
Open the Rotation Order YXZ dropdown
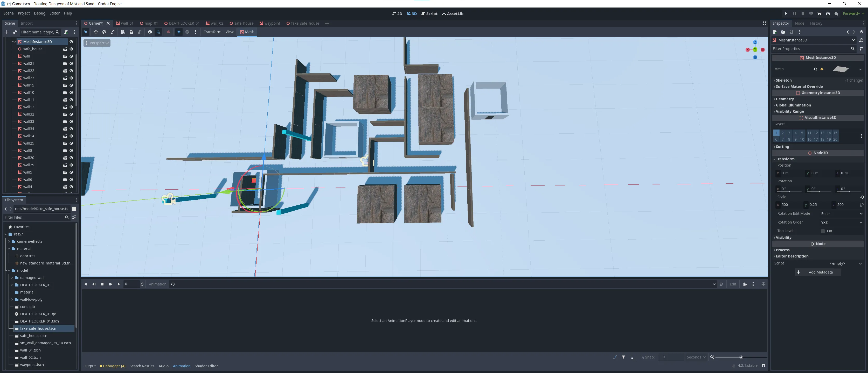[841, 222]
